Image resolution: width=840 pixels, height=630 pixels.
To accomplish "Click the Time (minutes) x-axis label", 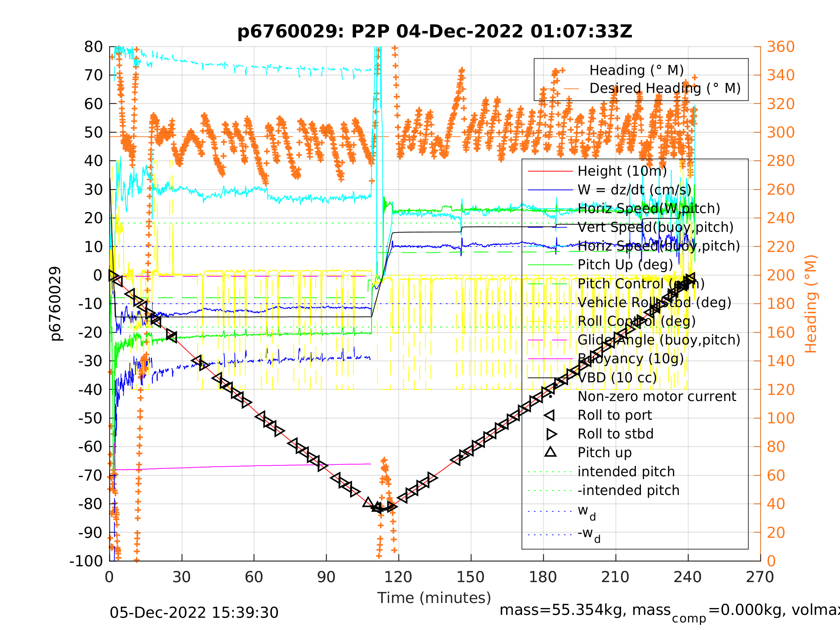I will (x=434, y=598).
